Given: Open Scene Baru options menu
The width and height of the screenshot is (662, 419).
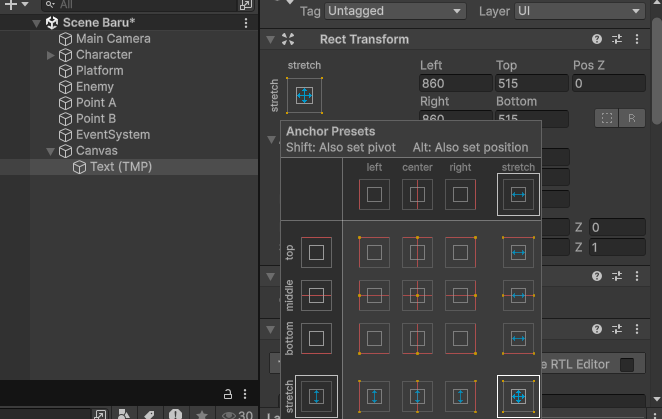Looking at the screenshot, I should (x=246, y=23).
